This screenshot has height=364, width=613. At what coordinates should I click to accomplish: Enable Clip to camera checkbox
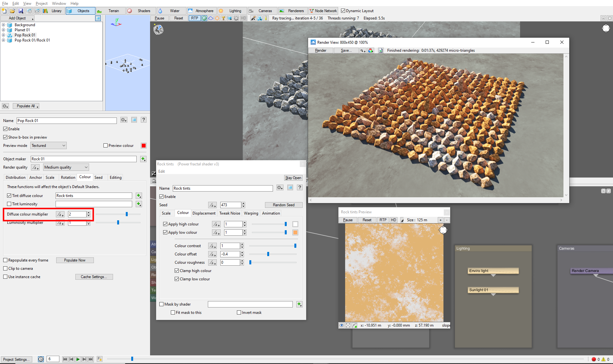click(5, 269)
